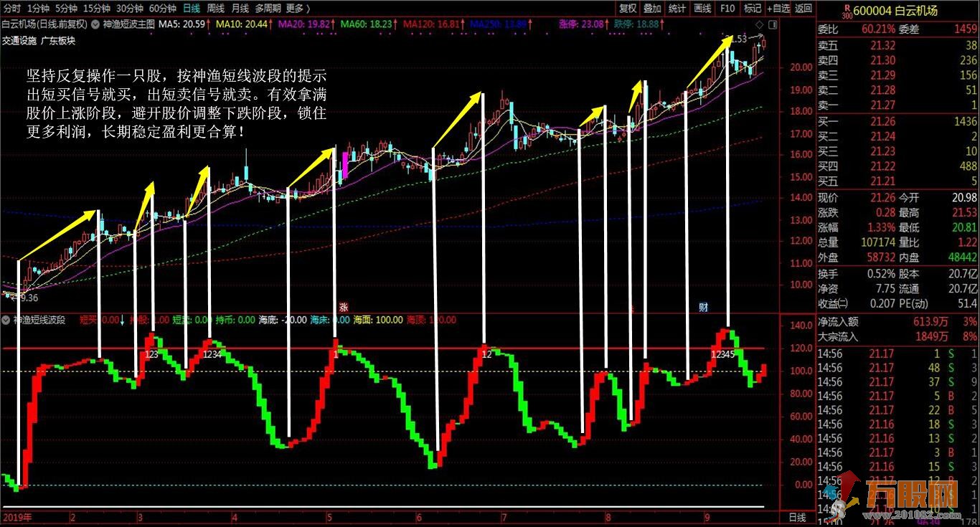
Task: Click the MA10: 20.44 indicator label
Action: click(x=243, y=24)
